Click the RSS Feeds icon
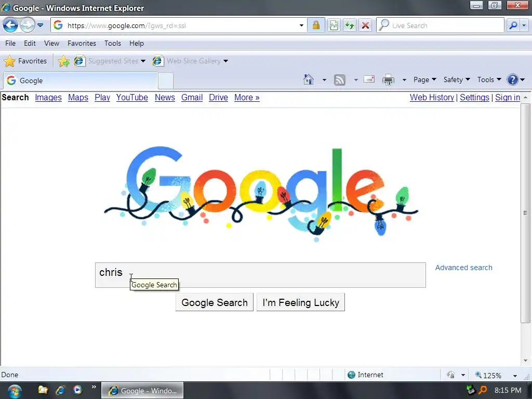The width and height of the screenshot is (532, 399). tap(340, 79)
